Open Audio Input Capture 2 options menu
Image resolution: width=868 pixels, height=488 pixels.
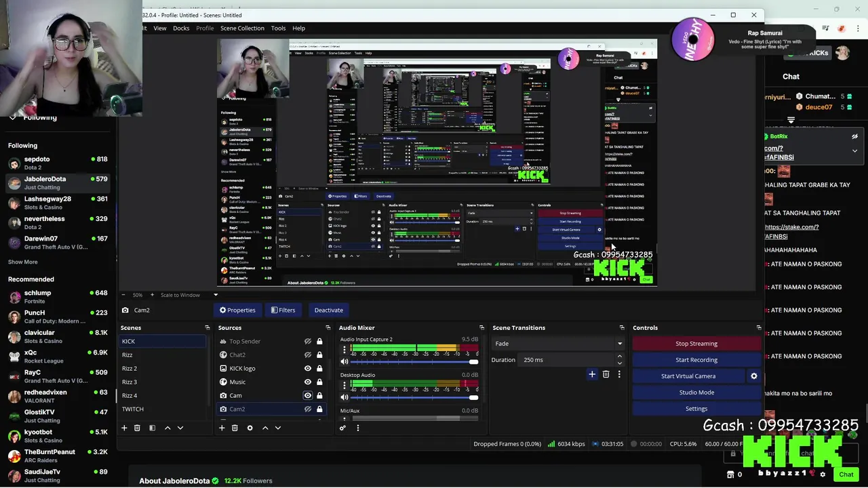pyautogui.click(x=344, y=350)
